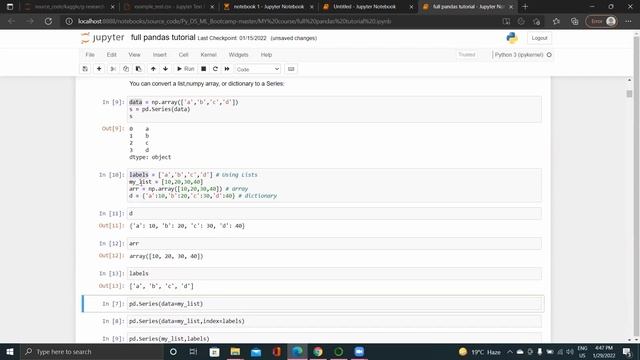Click output text dtype: object
This screenshot has height=360, width=640.
150,157
